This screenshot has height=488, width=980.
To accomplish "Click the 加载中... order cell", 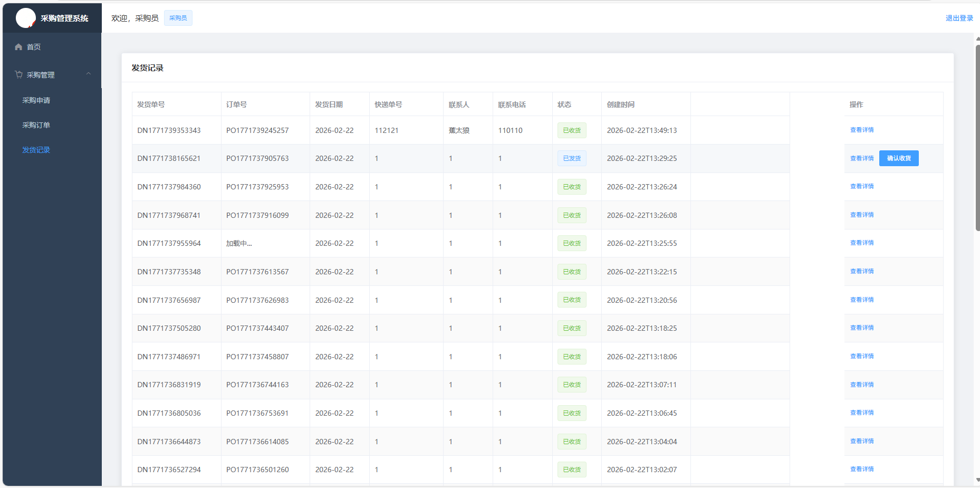I will pyautogui.click(x=239, y=243).
